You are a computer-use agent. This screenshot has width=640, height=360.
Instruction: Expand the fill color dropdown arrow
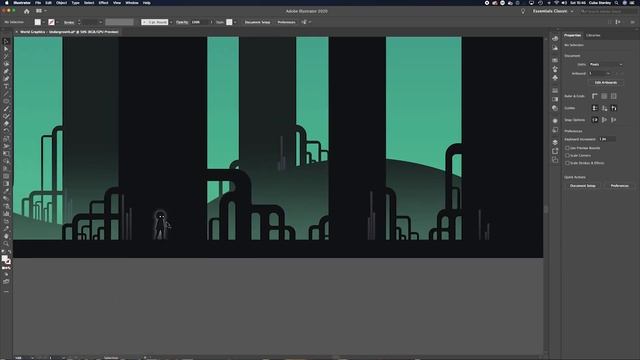tap(44, 22)
